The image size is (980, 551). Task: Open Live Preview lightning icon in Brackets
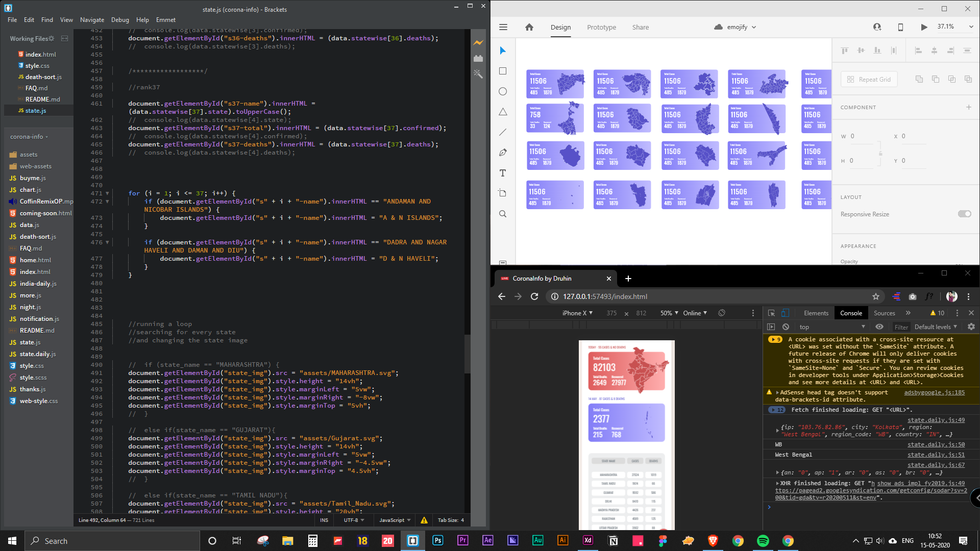(478, 42)
